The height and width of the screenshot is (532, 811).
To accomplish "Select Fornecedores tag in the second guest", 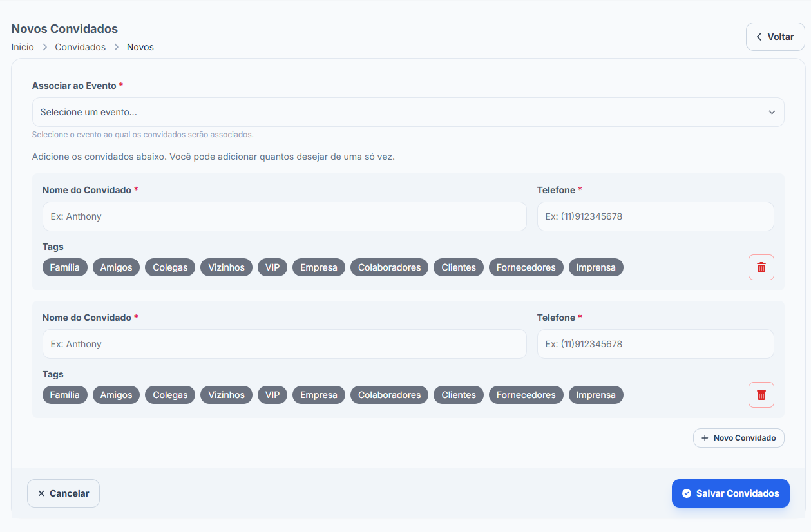I will (526, 395).
